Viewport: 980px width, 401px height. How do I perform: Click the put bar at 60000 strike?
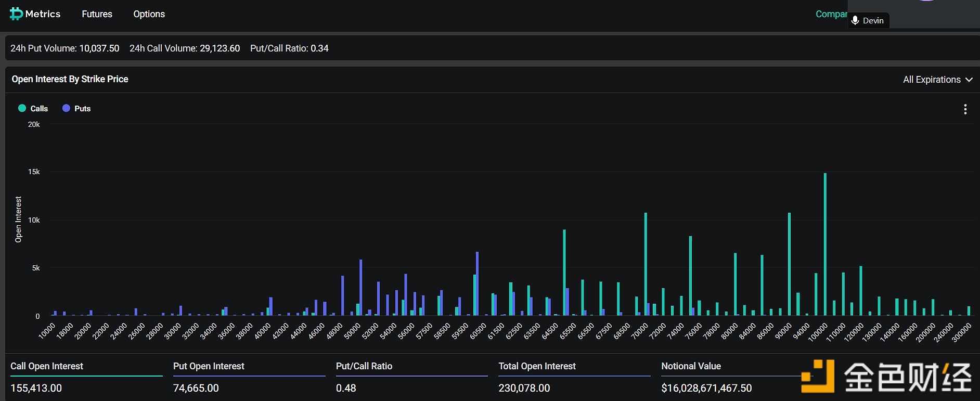[x=477, y=283]
